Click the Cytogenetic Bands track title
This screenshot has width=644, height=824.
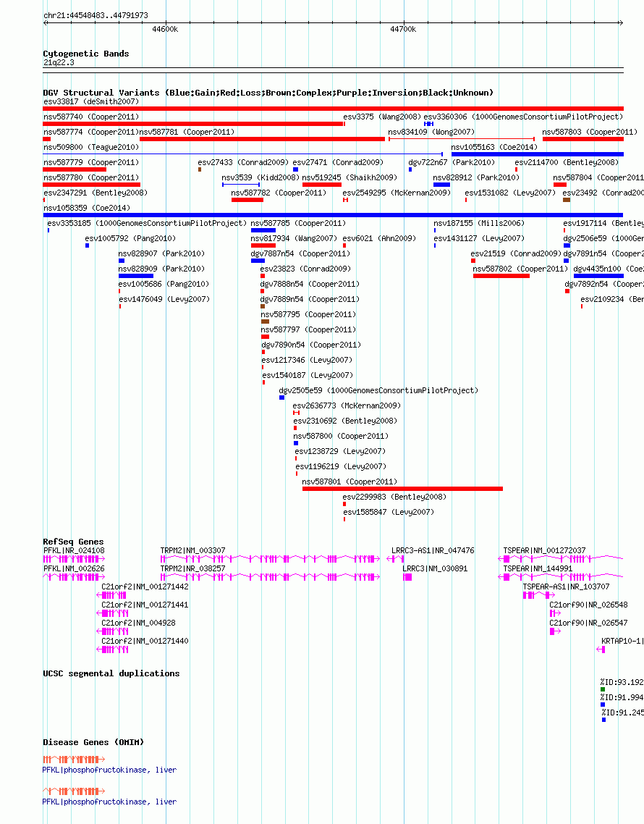(x=85, y=54)
